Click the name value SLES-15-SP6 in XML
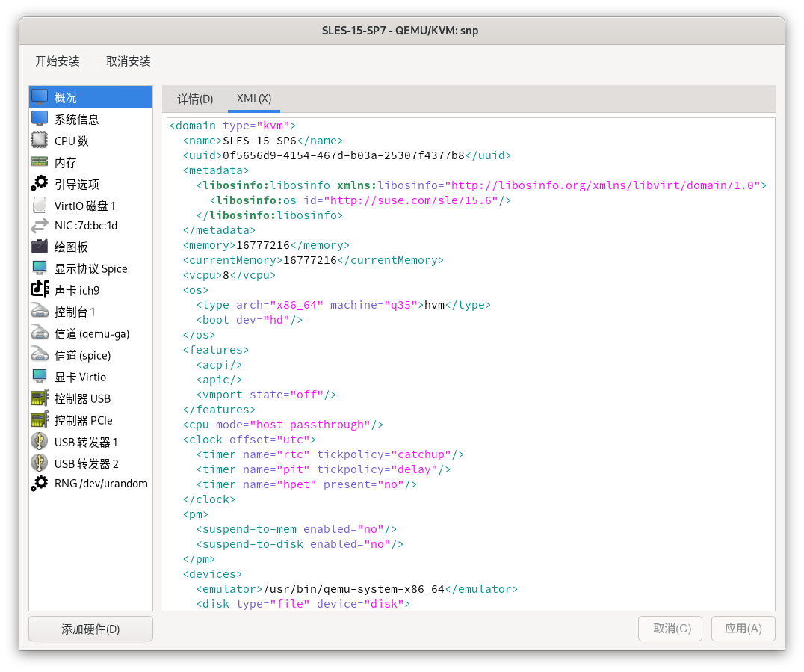The image size is (804, 672). (259, 141)
